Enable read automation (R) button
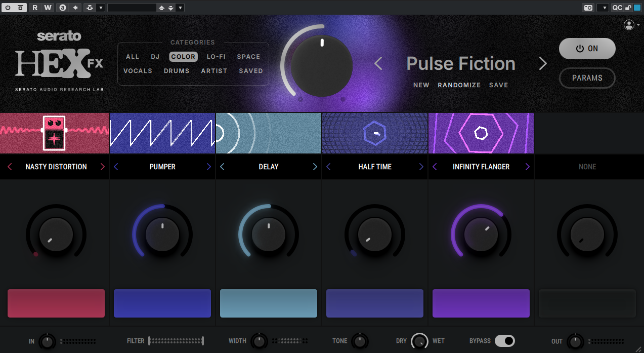Viewport: 644px width, 353px height. click(x=35, y=8)
